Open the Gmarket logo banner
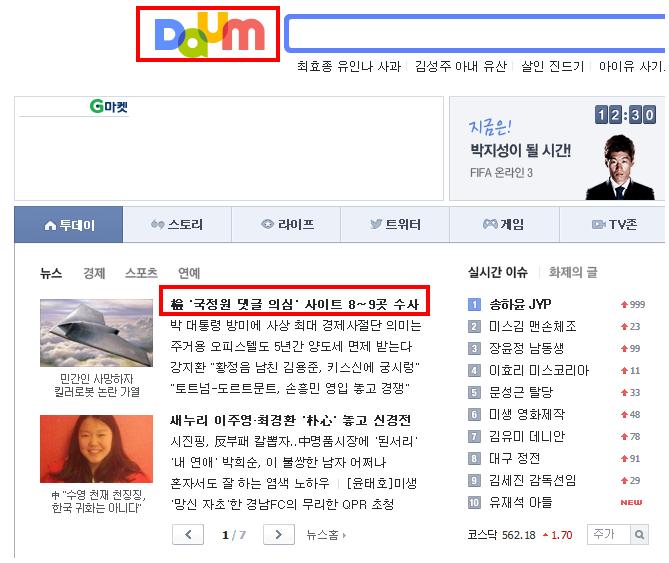Image resolution: width=669 pixels, height=563 pixels. point(108,106)
